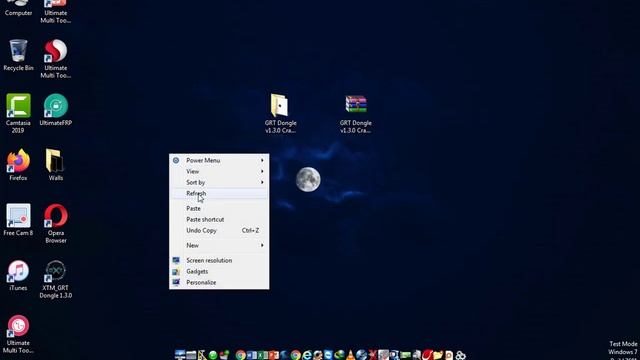Select the UltimateFRP shortcut icon

(x=56, y=110)
